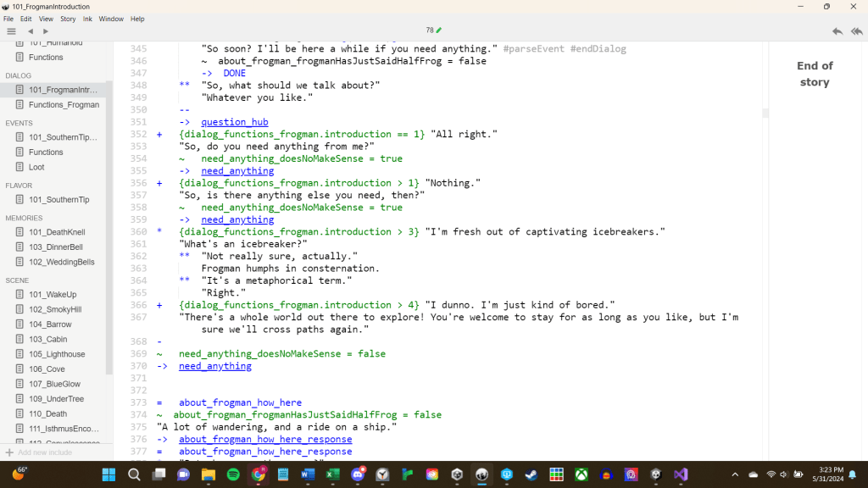Launch Steam from the taskbar
Viewport: 868px width, 488px height.
point(531,474)
